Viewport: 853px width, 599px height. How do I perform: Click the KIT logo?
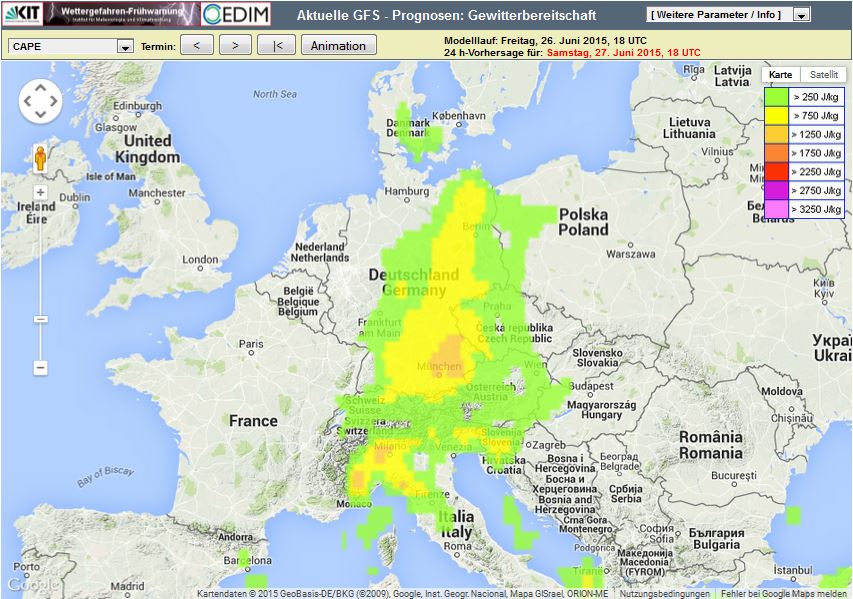click(x=22, y=14)
